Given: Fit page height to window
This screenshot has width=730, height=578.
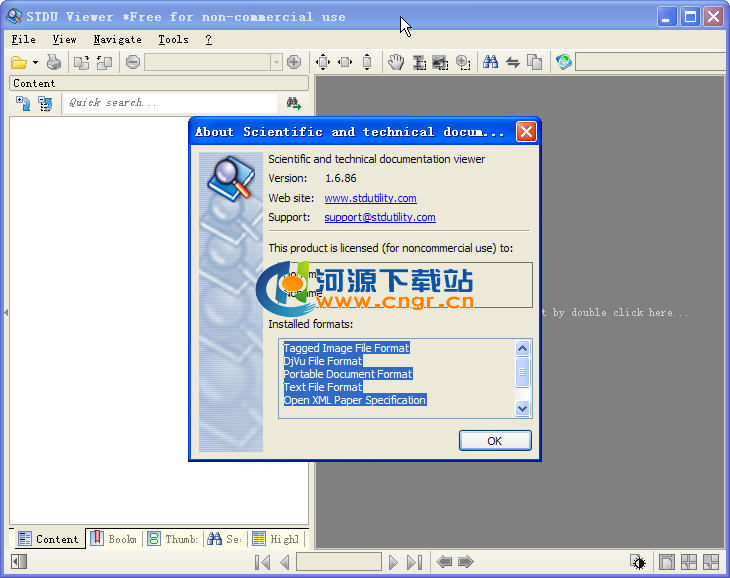Looking at the screenshot, I should 367,62.
